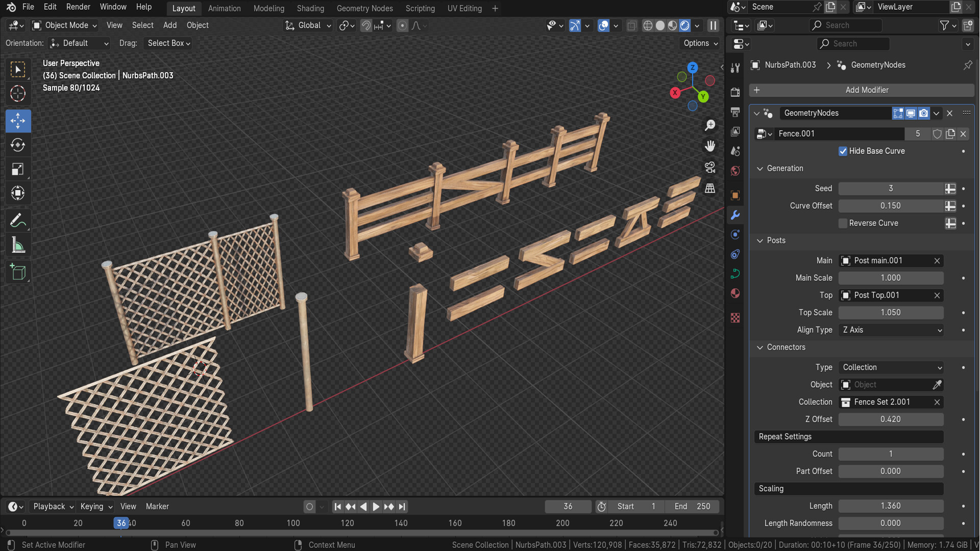
Task: Select the Move tool in the viewport toolbar
Action: 18,121
